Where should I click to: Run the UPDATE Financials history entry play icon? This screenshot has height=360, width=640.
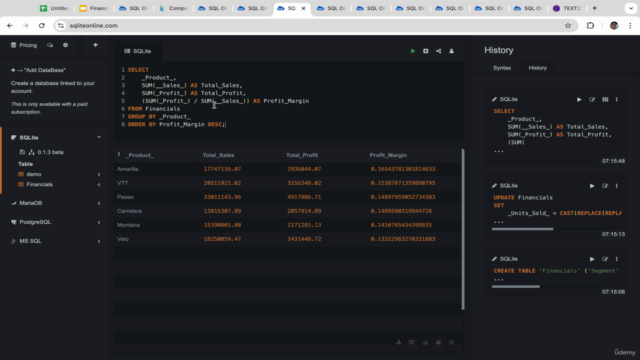coord(592,186)
